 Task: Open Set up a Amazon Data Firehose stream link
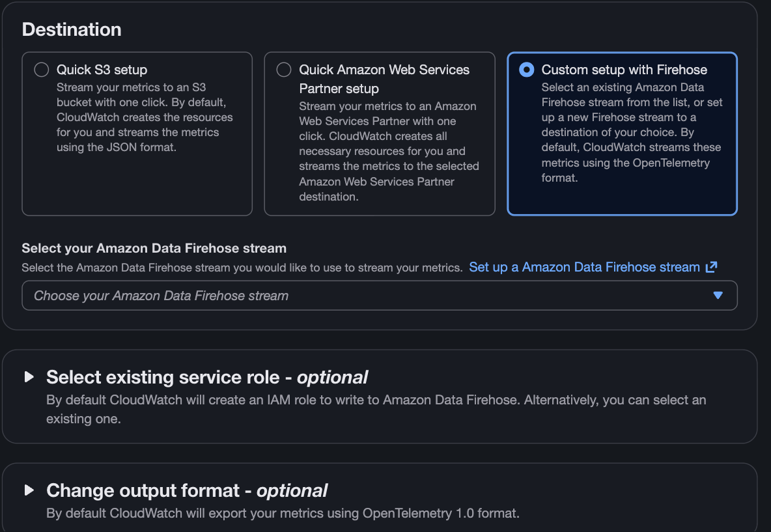584,267
